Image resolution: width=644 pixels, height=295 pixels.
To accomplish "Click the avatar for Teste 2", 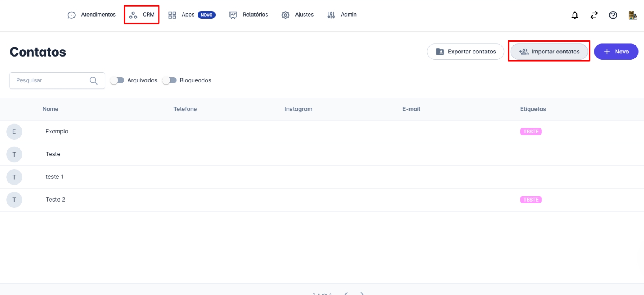I will coord(14,200).
